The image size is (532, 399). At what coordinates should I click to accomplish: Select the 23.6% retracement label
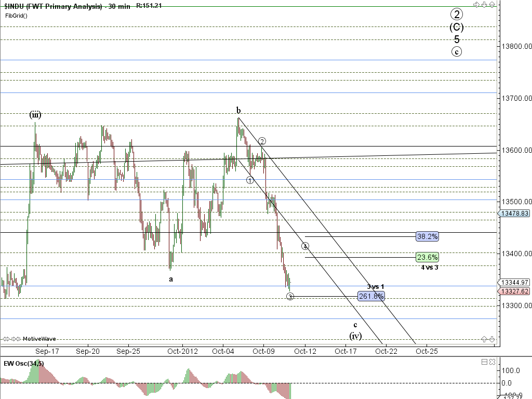click(427, 257)
